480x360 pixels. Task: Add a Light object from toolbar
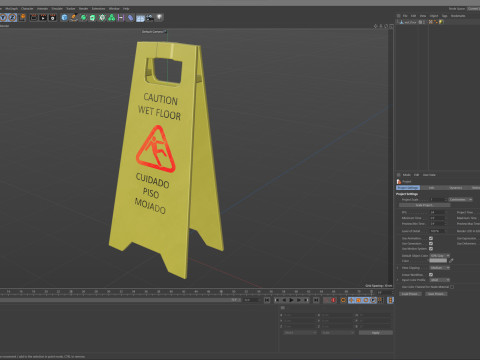160,18
